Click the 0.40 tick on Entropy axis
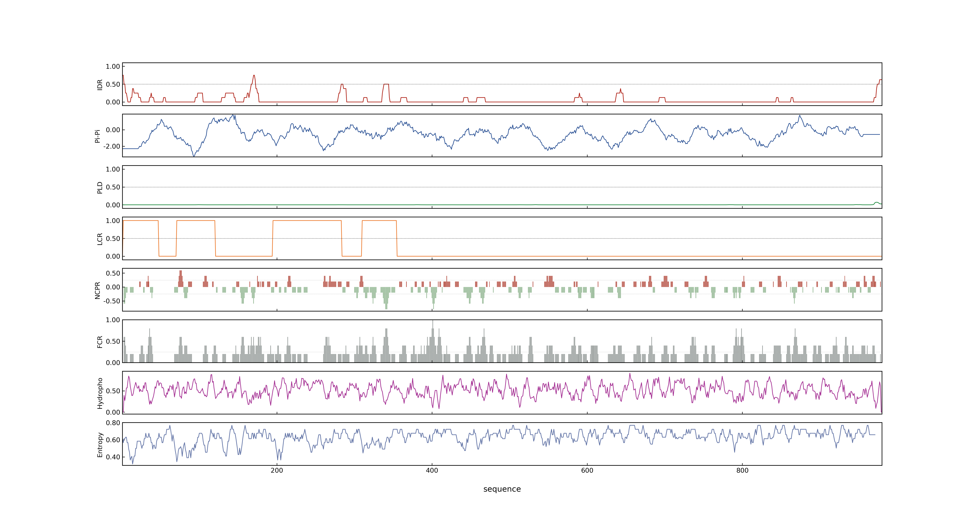This screenshot has height=523, width=980. (113, 457)
